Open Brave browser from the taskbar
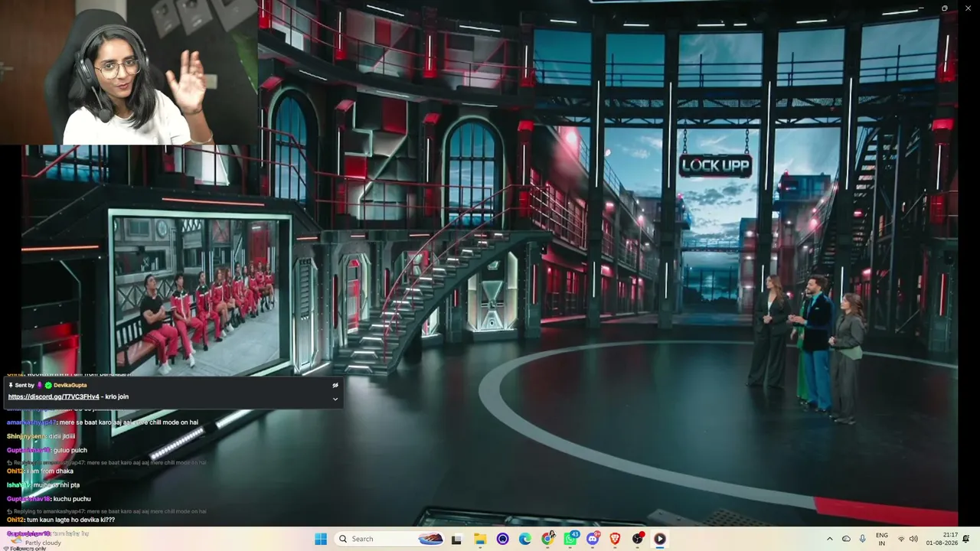Viewport: 980px width, 551px height. (615, 539)
